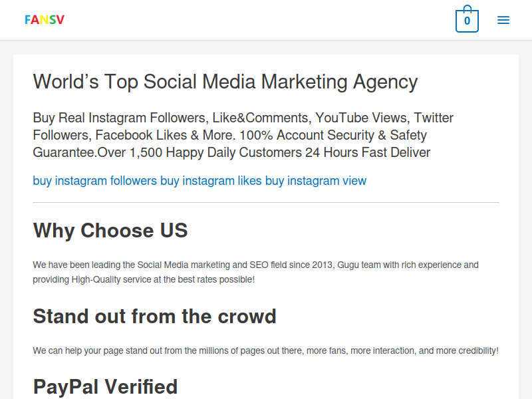Click the horizontal divider below the links
Screen dimensions: 532x399
(266, 203)
